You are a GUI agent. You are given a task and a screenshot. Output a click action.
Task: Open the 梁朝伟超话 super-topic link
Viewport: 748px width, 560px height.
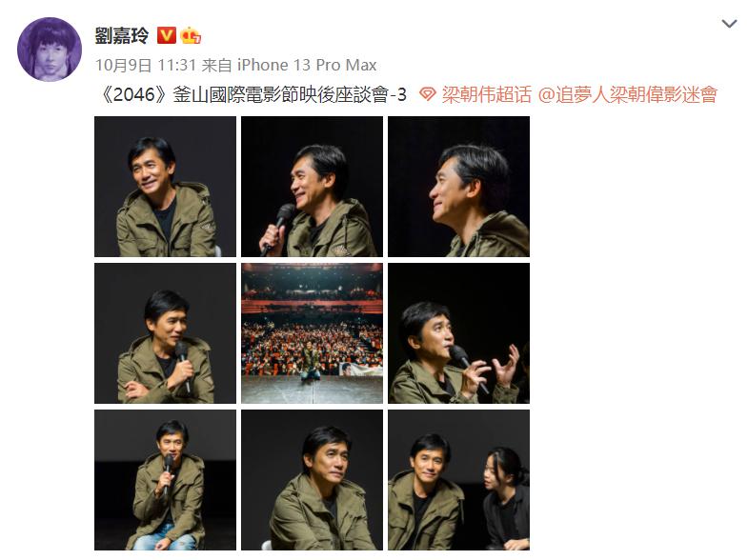[486, 94]
